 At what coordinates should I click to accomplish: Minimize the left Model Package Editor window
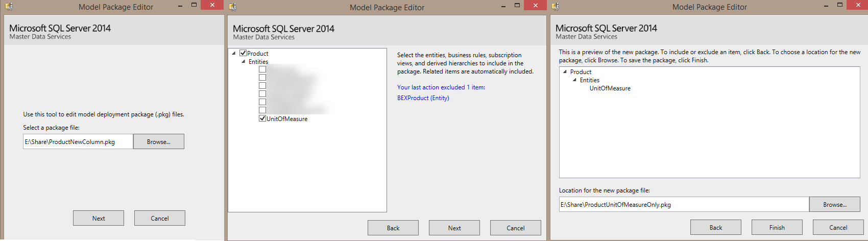(180, 6)
